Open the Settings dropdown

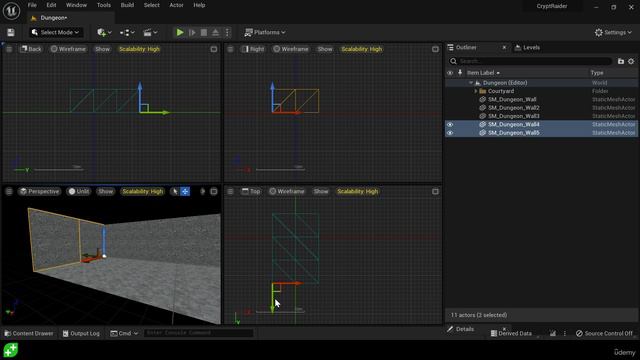pos(613,32)
